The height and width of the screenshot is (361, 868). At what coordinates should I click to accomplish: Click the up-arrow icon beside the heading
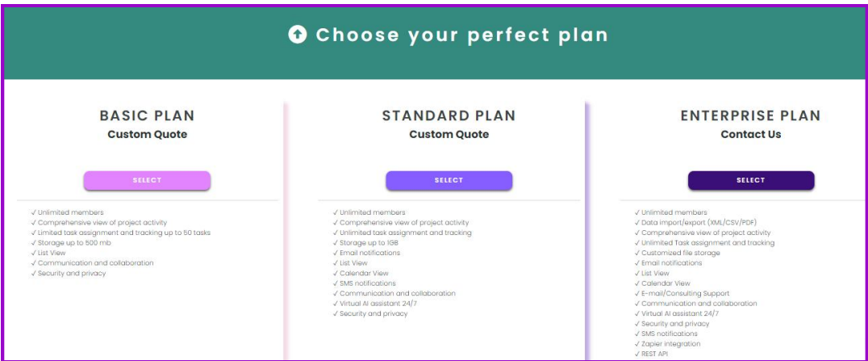click(298, 35)
